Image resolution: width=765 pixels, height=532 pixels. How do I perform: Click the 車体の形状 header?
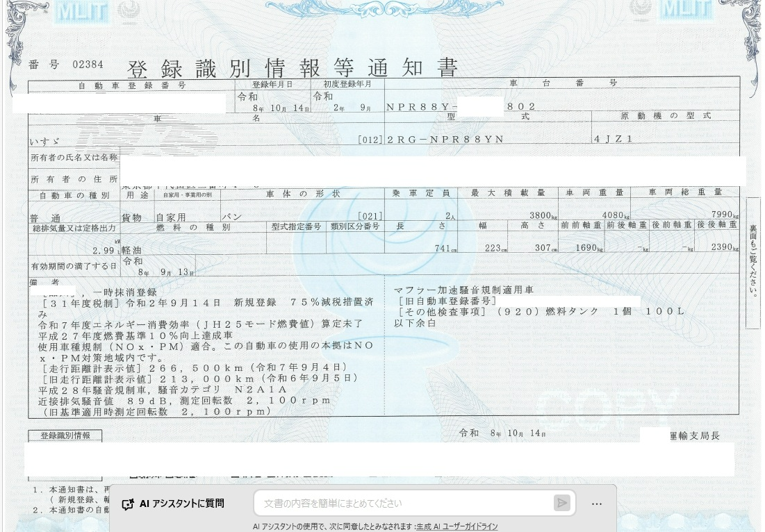click(303, 194)
